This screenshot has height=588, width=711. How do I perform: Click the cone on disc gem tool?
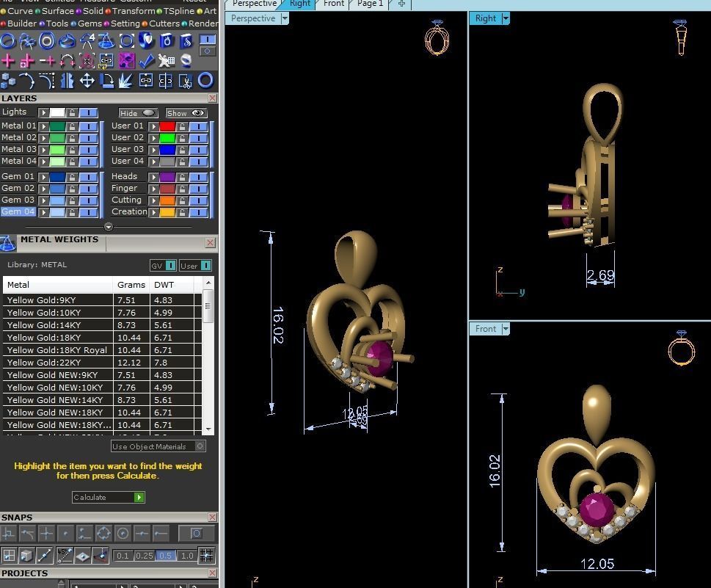106,41
